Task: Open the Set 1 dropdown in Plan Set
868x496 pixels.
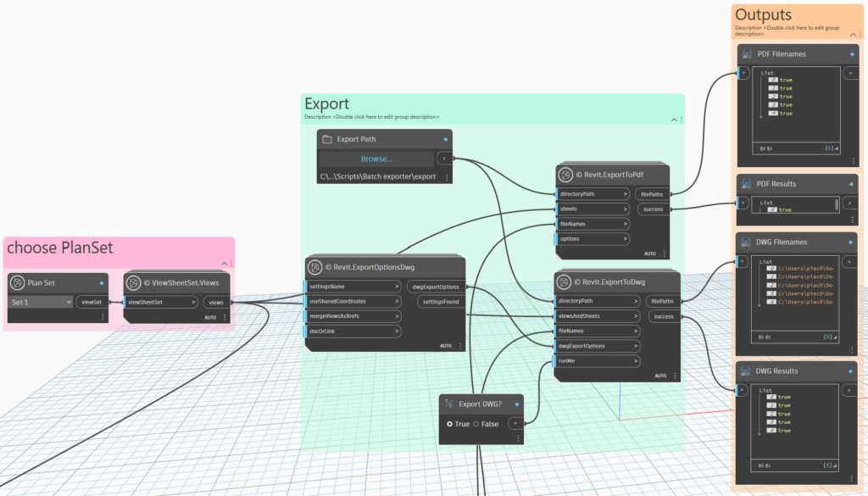Action: click(x=41, y=302)
